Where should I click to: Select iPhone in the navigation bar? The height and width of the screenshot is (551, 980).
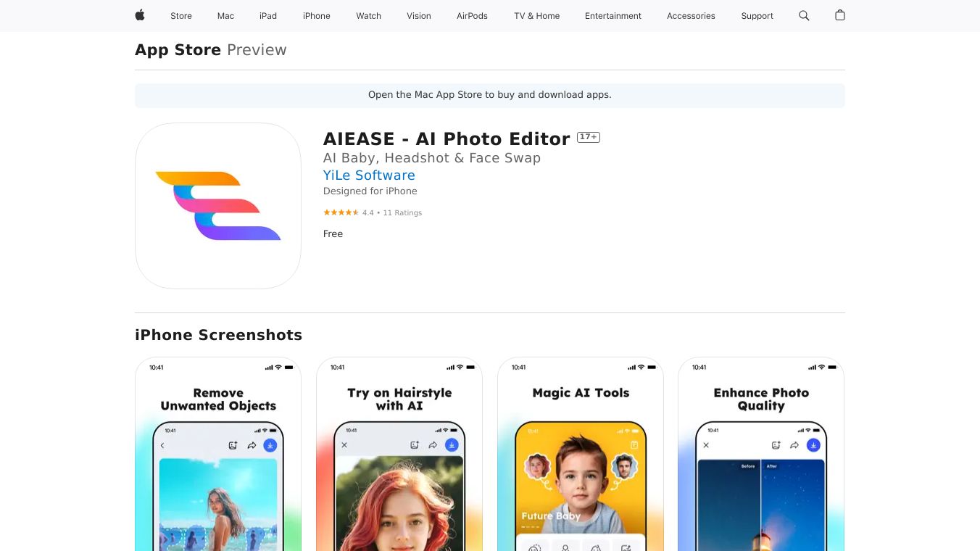pos(317,16)
